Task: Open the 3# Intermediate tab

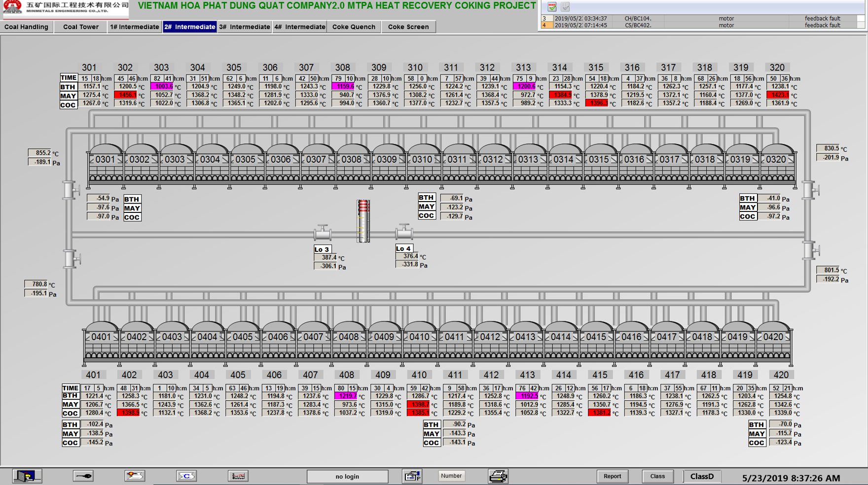Action: [245, 27]
